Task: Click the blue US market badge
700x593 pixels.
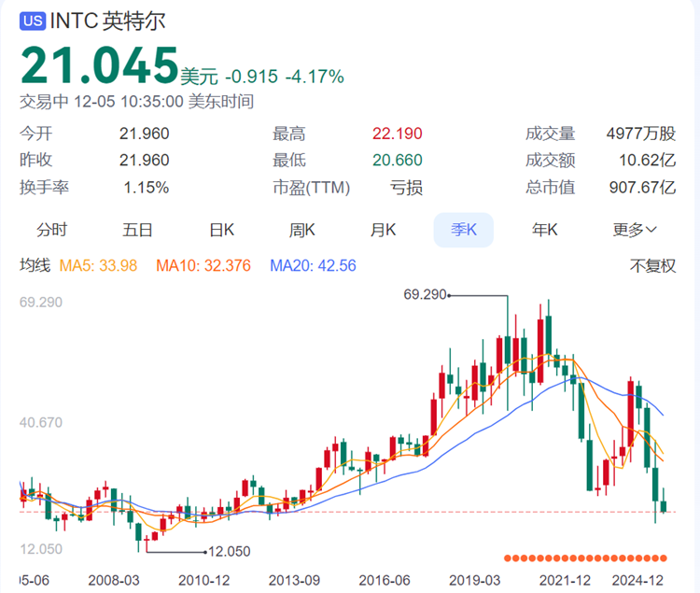Action: click(x=32, y=21)
